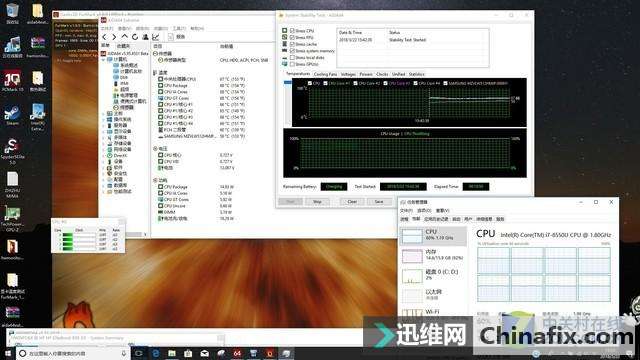Click the AIDA64 back navigation arrow
640x360 pixels.
coord(104,37)
